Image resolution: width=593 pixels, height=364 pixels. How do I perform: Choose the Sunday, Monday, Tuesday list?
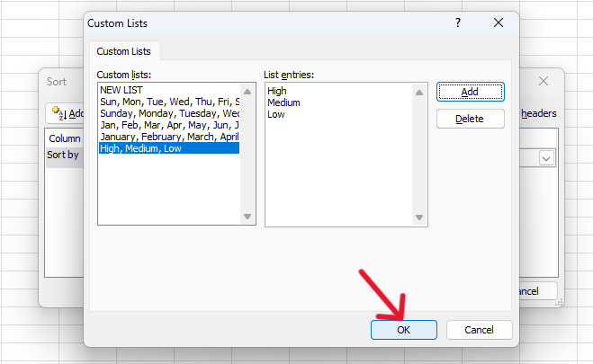pos(169,114)
